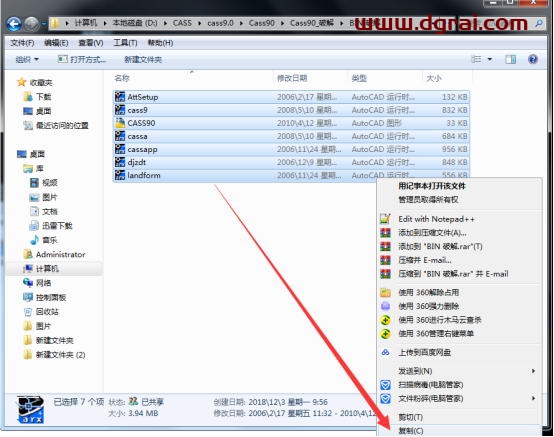The width and height of the screenshot is (554, 437).
Task: Click the 收藏夹 star icon
Action: tap(22, 82)
